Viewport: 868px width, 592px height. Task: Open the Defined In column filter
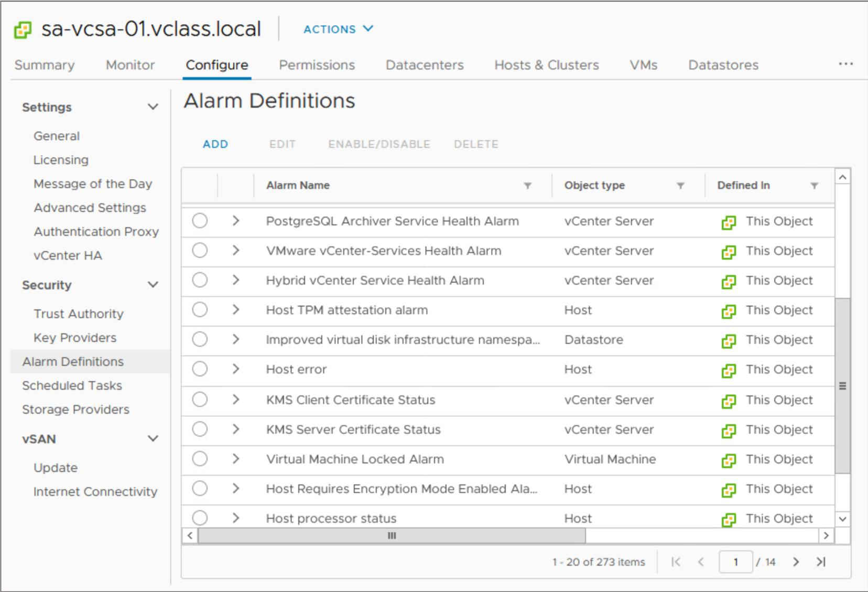(x=814, y=186)
